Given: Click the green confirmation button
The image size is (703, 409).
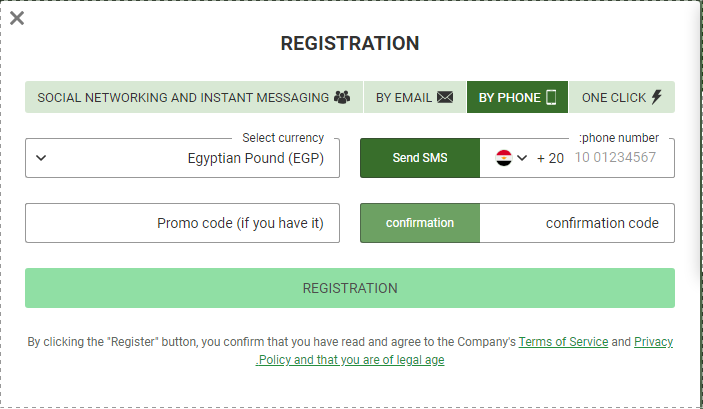Looking at the screenshot, I should [420, 223].
